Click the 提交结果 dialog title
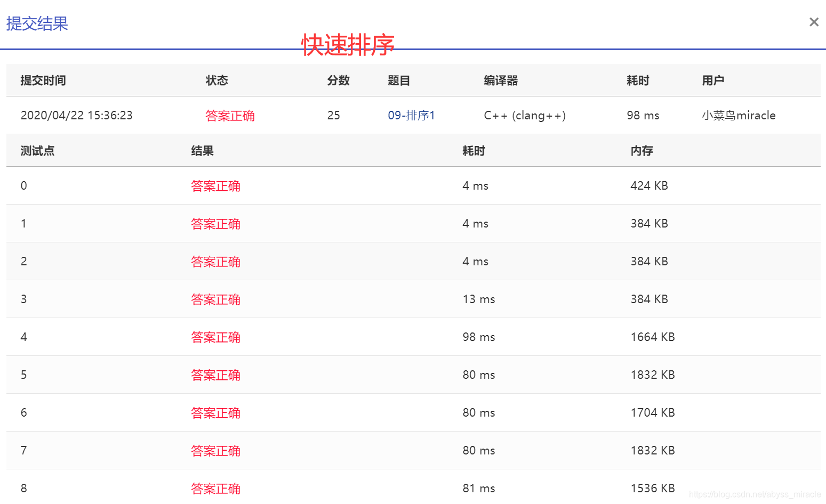This screenshot has width=826, height=504. tap(36, 24)
